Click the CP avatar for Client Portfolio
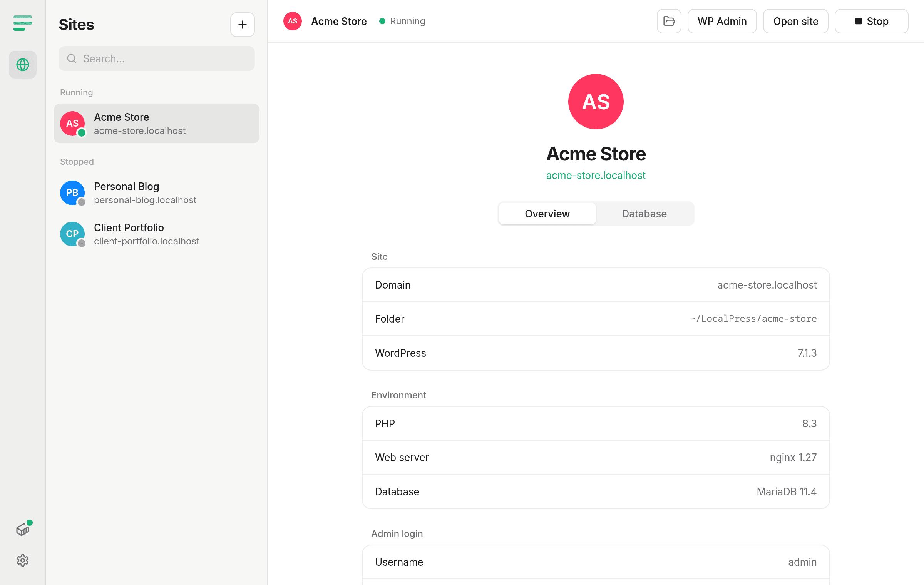The height and width of the screenshot is (585, 924). [72, 234]
